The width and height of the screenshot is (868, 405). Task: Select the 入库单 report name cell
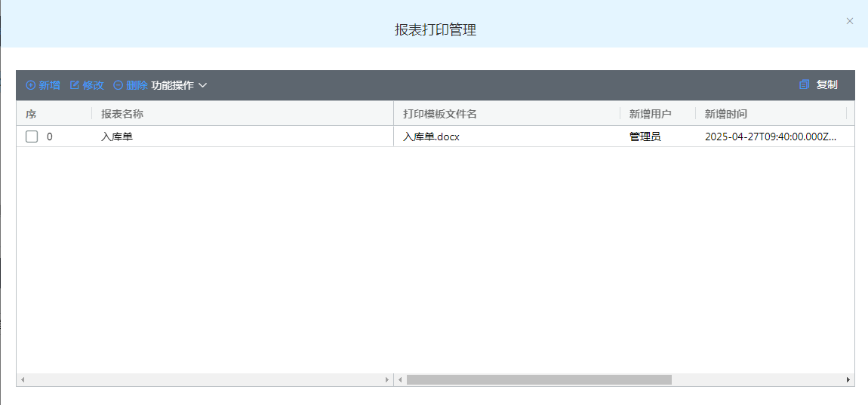click(117, 137)
